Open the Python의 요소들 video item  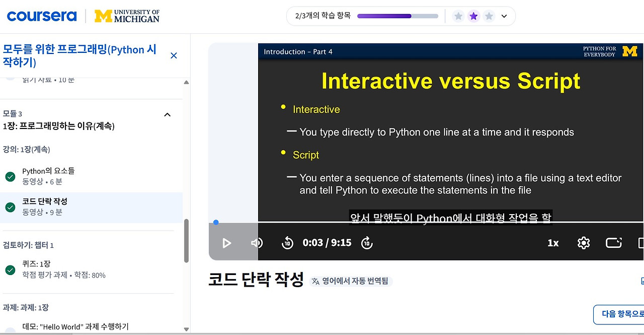tap(91, 176)
